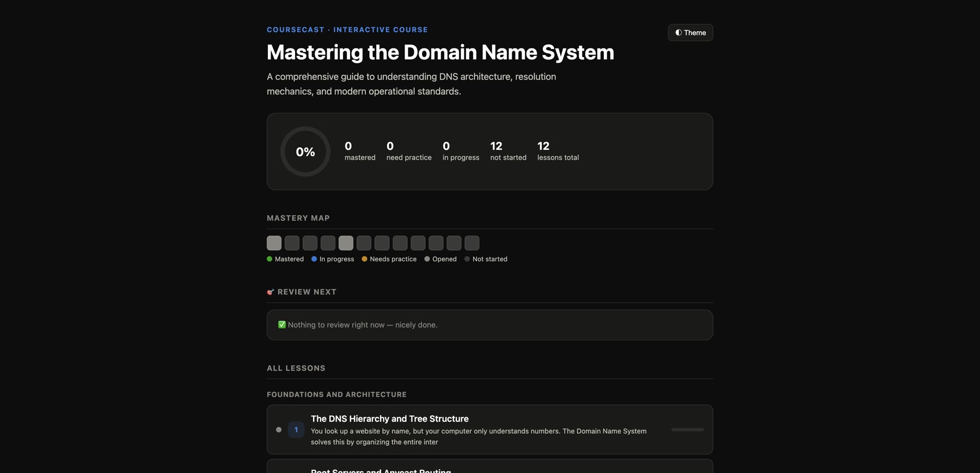
Task: Click the blue In progress legend dot
Action: (314, 259)
